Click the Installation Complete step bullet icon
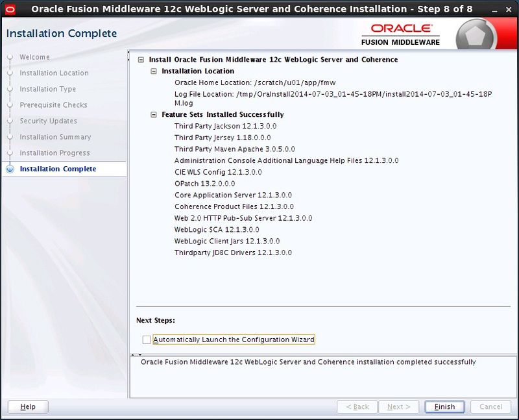The height and width of the screenshot is (420, 519). (x=10, y=169)
